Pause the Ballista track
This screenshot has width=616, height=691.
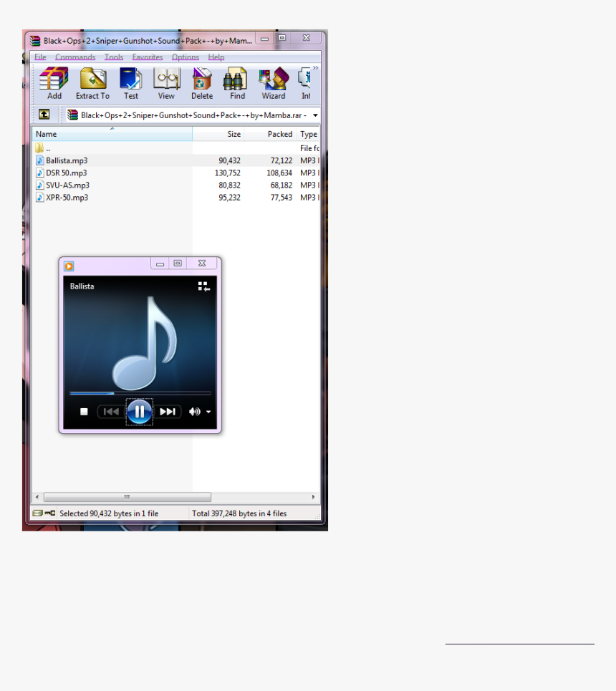[140, 412]
